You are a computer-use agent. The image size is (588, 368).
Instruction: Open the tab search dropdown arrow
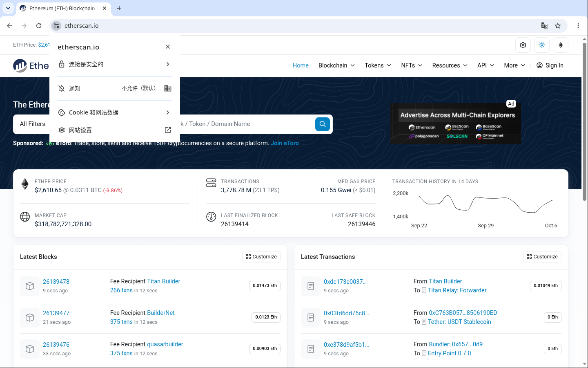[x=8, y=8]
